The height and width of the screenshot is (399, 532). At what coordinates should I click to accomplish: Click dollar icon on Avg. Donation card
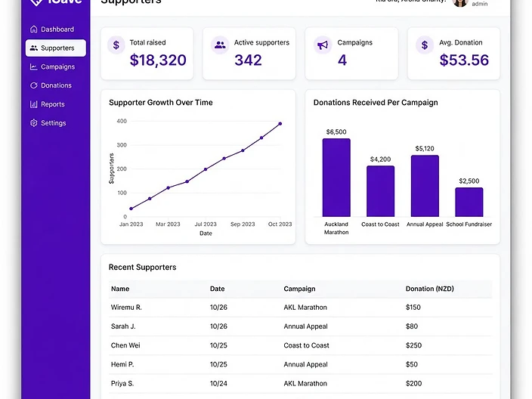point(425,45)
